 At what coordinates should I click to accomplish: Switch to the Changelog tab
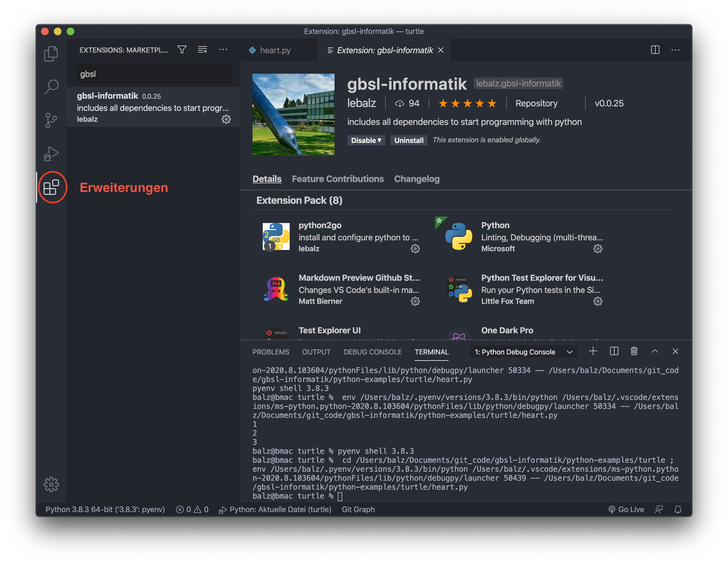click(417, 179)
